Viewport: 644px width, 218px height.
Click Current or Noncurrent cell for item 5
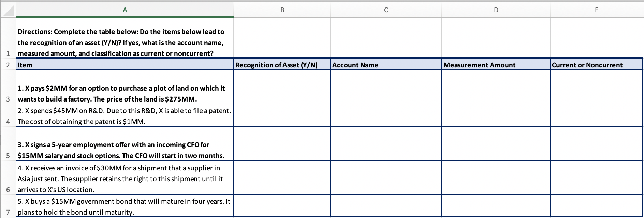tap(597, 206)
